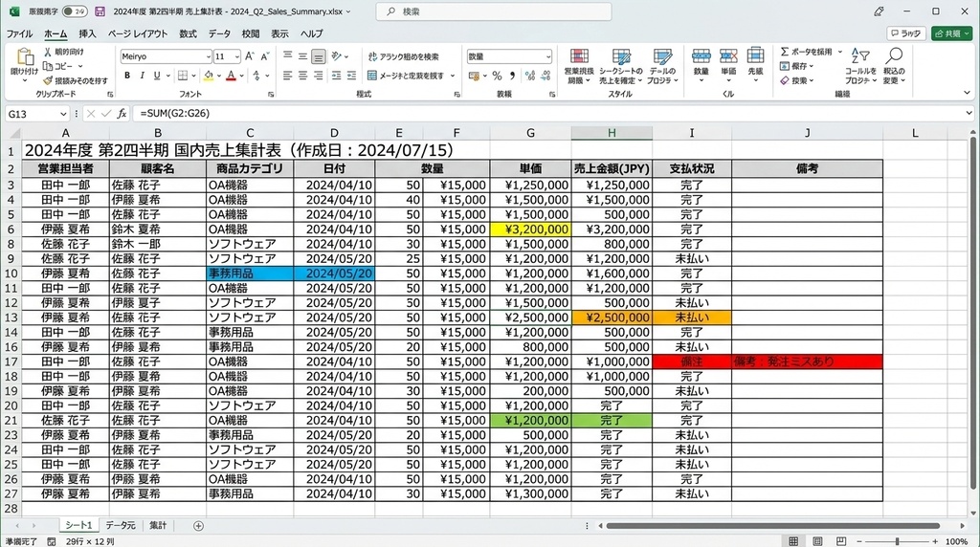Switch to Page Layout view in status bar

pos(817,541)
